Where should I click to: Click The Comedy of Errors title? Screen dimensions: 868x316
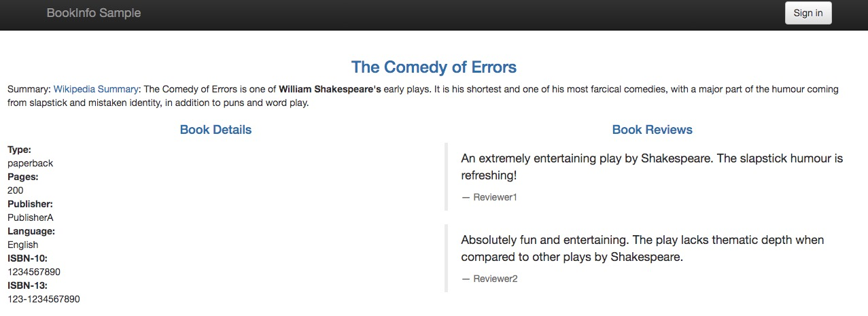(x=434, y=67)
